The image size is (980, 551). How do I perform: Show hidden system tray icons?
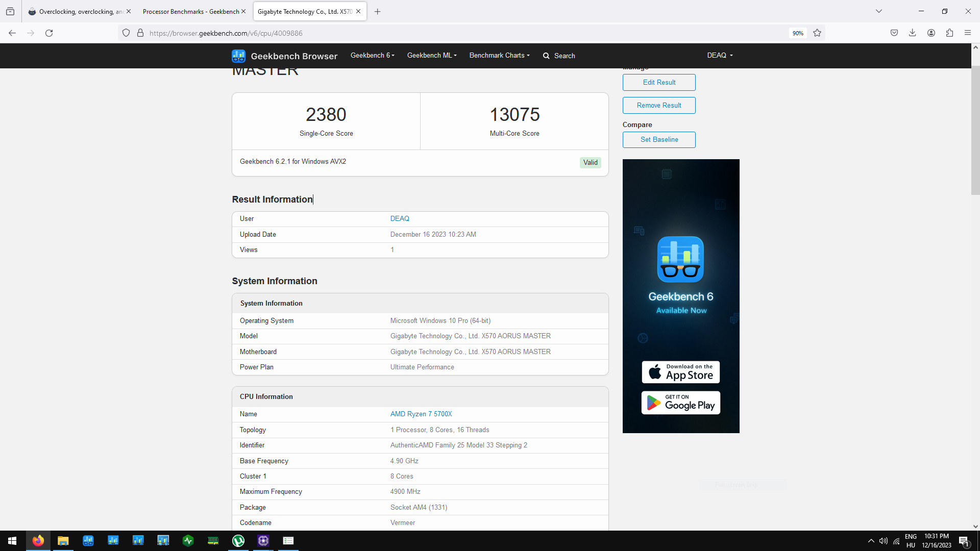(871, 541)
